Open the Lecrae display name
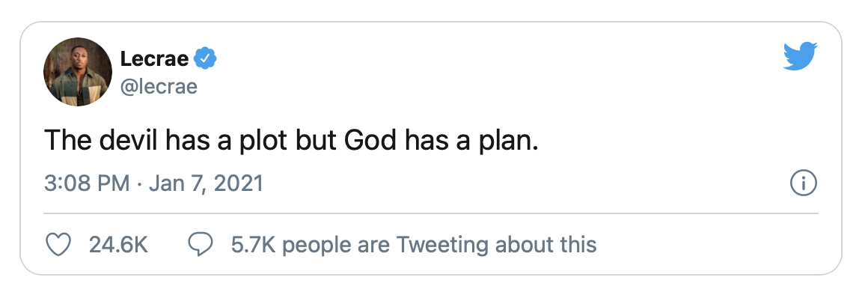868x301 pixels. 154,58
